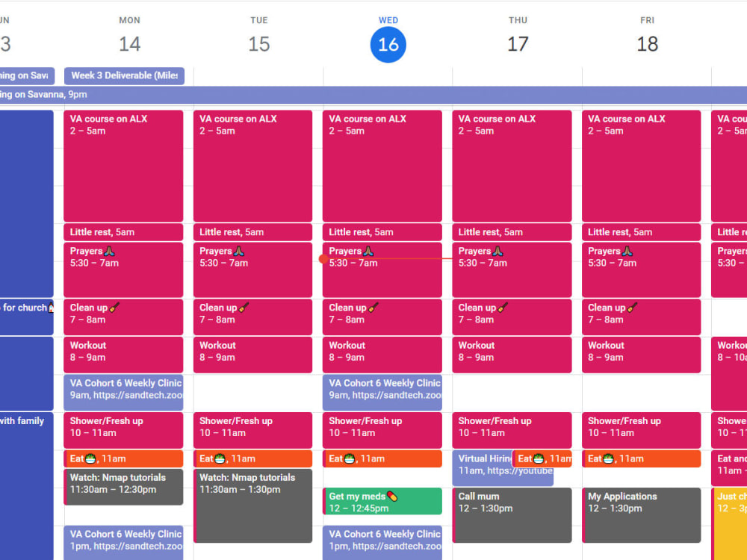This screenshot has height=560, width=747.
Task: Open Saturday yellow 12 – 3pm event
Action: tap(729, 524)
